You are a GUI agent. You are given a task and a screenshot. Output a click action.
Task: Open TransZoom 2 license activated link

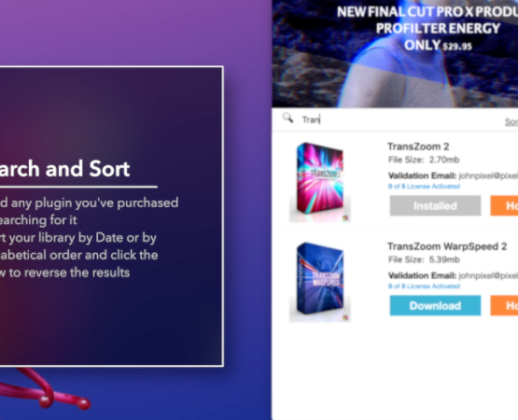pyautogui.click(x=424, y=187)
